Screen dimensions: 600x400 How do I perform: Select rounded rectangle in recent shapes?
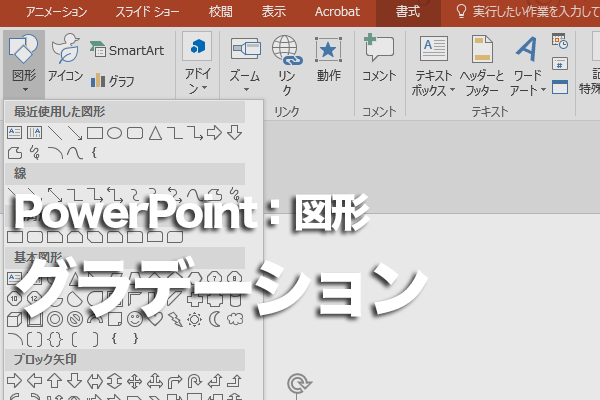[x=135, y=133]
